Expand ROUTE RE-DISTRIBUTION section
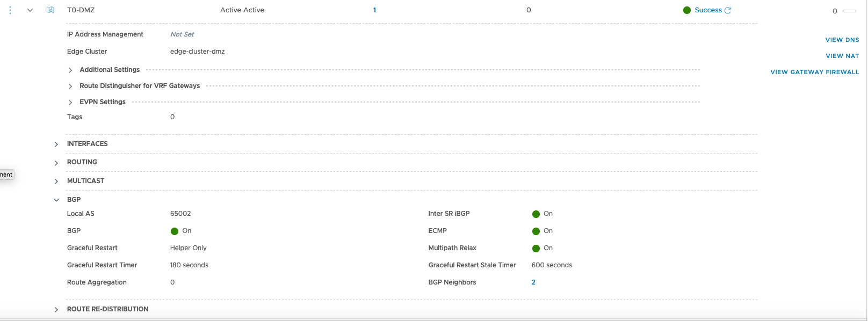 [x=56, y=310]
